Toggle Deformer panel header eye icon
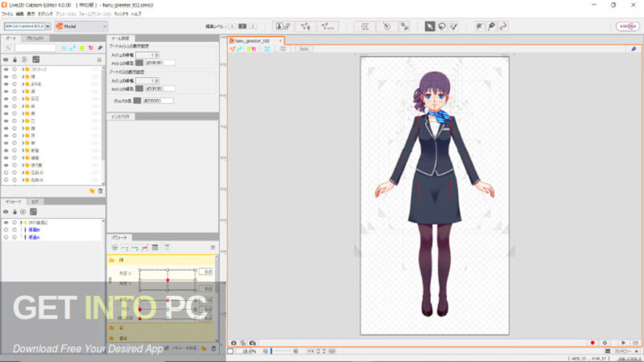644x362 pixels. pos(6,212)
